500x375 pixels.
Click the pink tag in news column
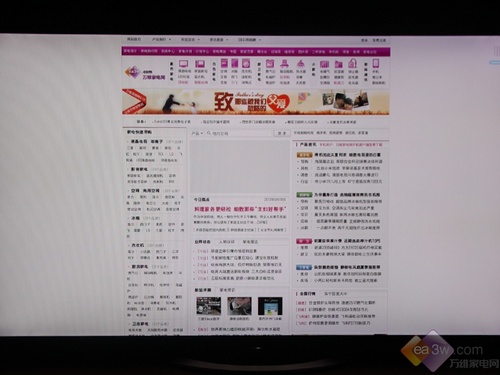click(x=304, y=241)
